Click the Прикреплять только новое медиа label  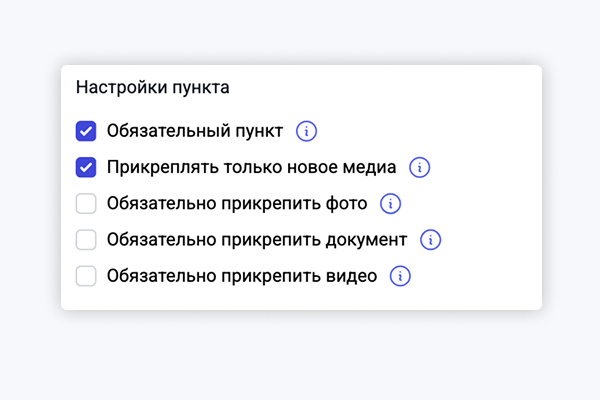click(252, 167)
